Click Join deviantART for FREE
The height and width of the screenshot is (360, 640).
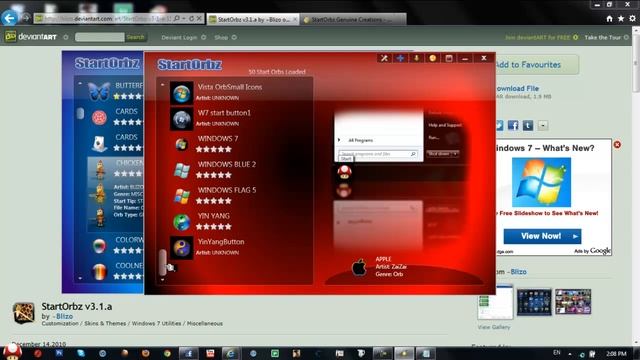point(541,37)
